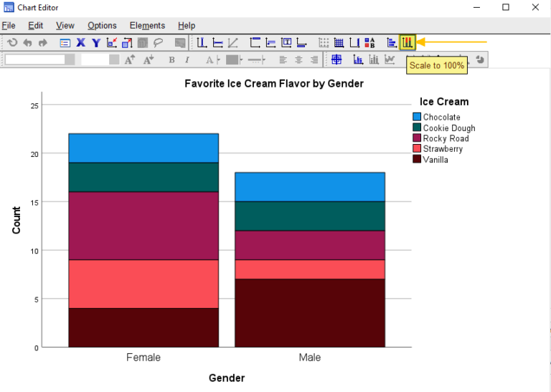Image resolution: width=551 pixels, height=392 pixels.
Task: Select the 'Gender' X axis label
Action: point(227,378)
